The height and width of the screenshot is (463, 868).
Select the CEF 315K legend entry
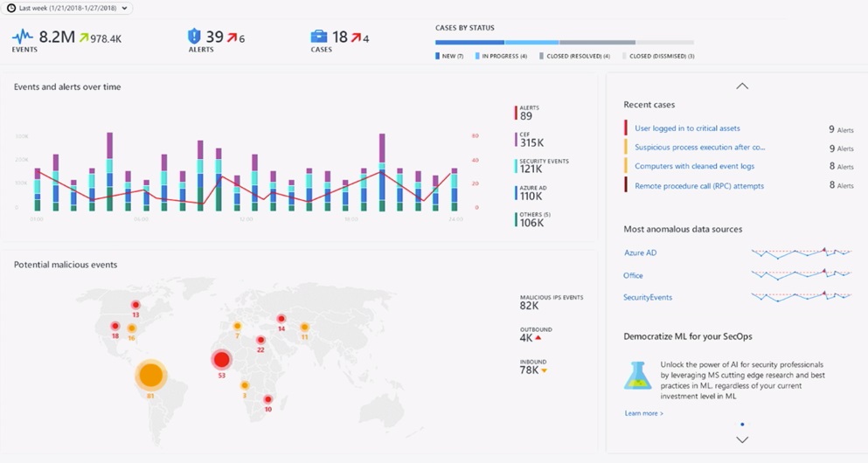point(530,140)
